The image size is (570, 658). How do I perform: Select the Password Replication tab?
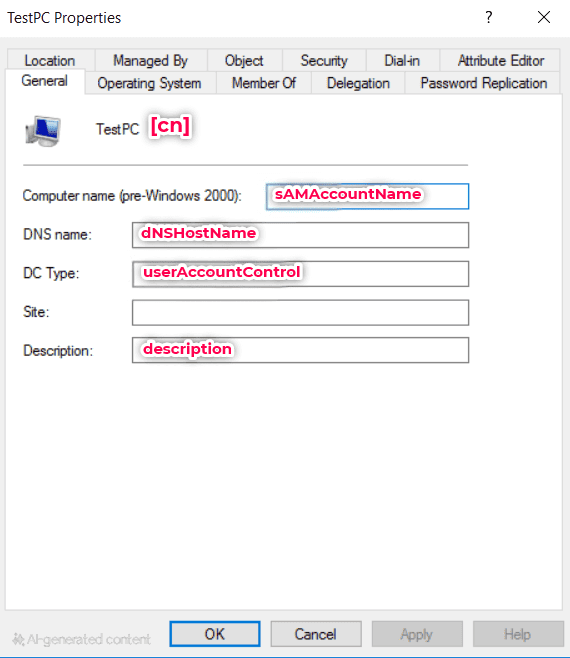pos(484,83)
